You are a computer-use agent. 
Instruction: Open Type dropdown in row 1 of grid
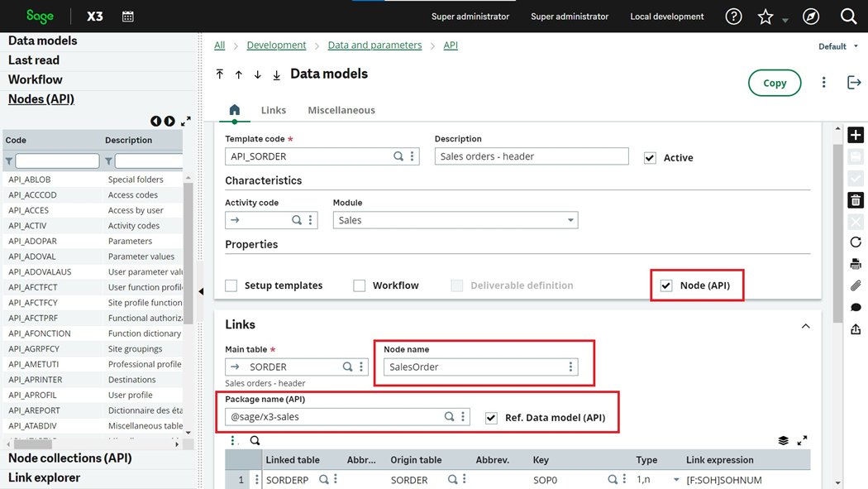point(676,480)
